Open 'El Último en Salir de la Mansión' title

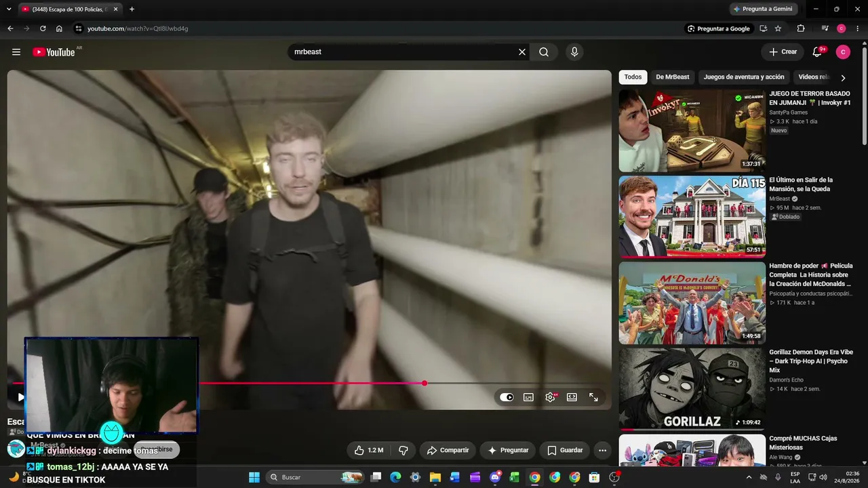(801, 184)
